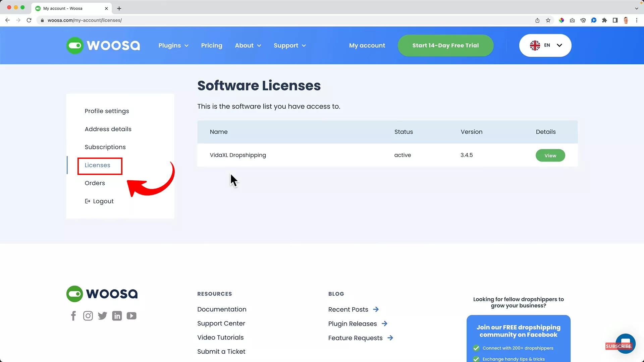Visit Woosa's LinkedIn via footer icon
The image size is (644, 362).
click(x=117, y=315)
